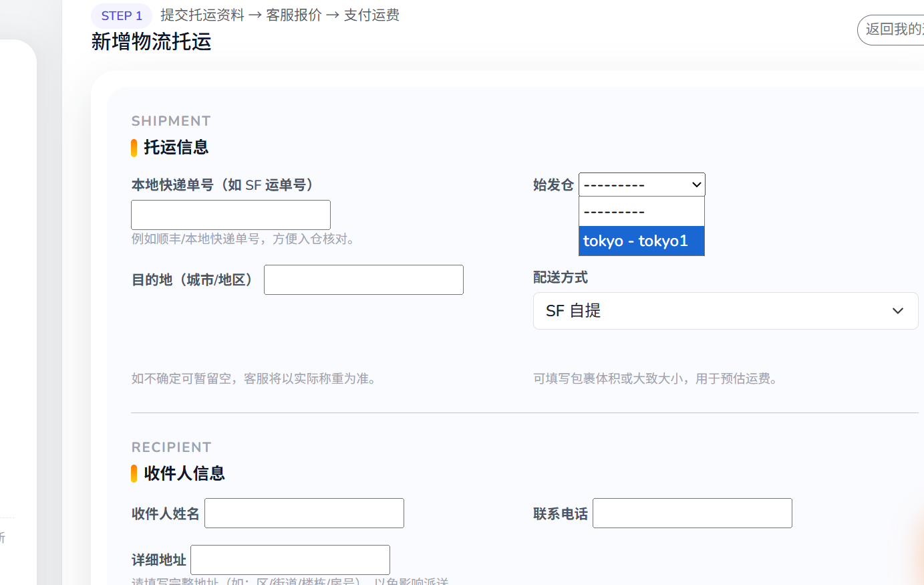Click the 联系电话 input box
The width and height of the screenshot is (924, 585).
click(691, 513)
